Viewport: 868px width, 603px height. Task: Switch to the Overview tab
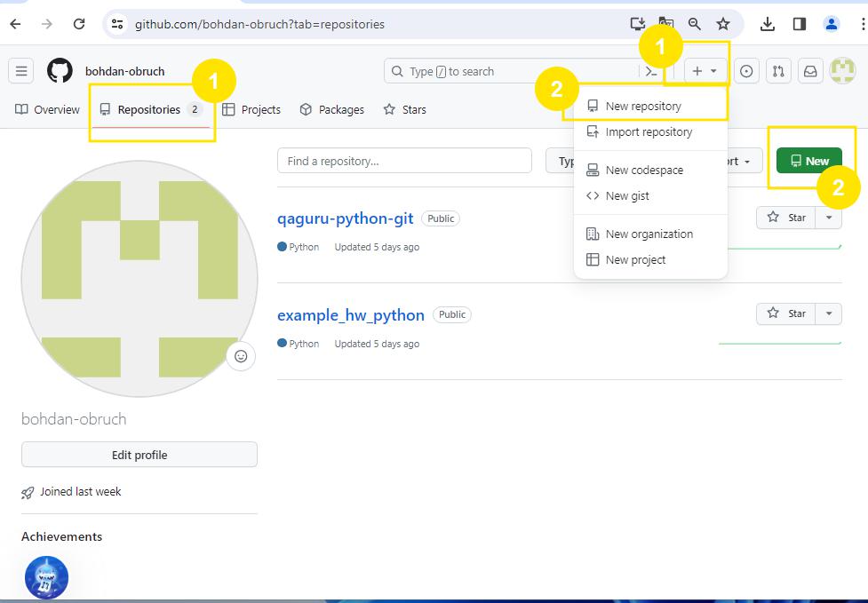[x=48, y=109]
